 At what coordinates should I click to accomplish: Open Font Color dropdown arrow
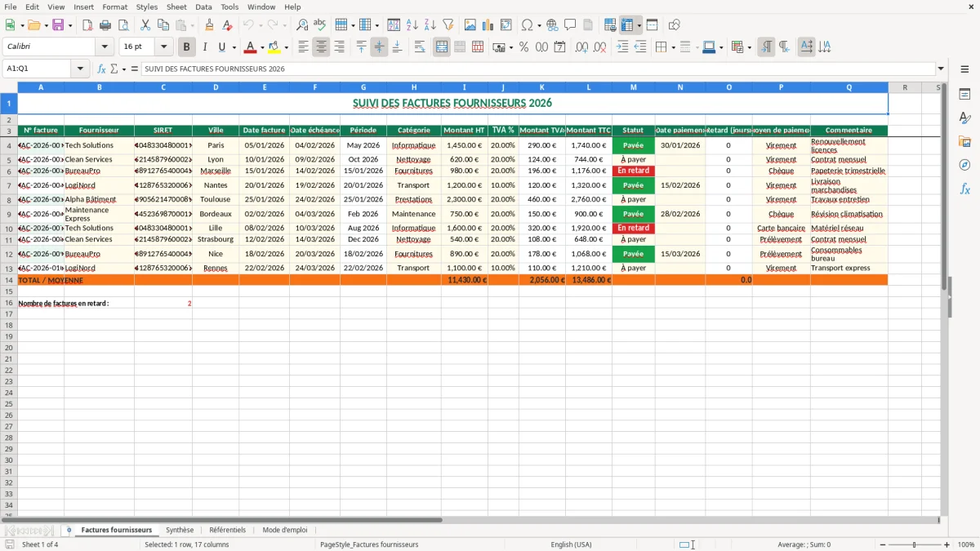coord(262,47)
